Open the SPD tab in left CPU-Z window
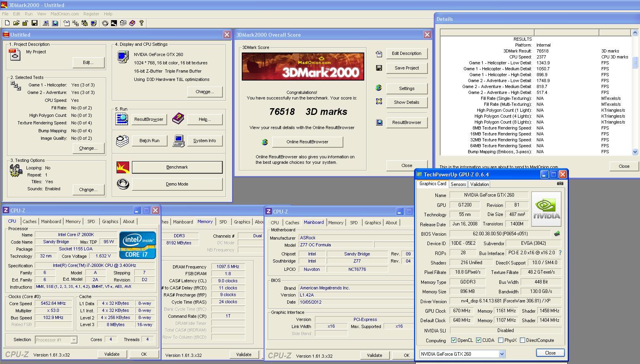Image resolution: width=640 pixels, height=364 pixels. (x=91, y=221)
